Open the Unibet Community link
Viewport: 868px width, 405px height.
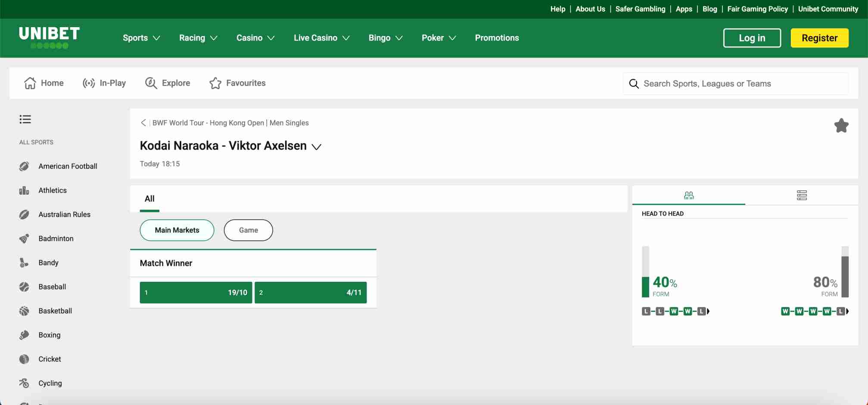click(x=828, y=9)
